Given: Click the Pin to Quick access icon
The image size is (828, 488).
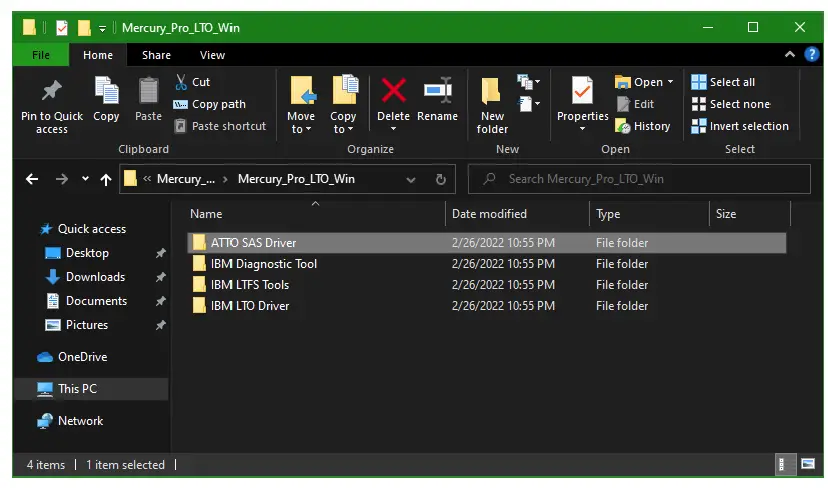Looking at the screenshot, I should pyautogui.click(x=52, y=93).
